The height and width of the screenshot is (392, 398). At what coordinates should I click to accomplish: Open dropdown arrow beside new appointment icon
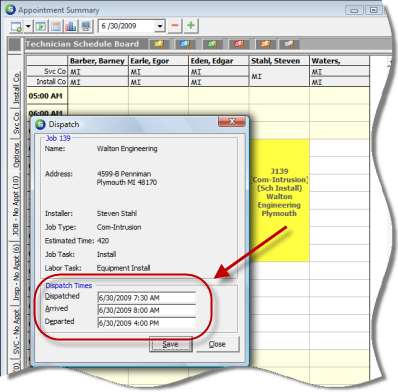28,26
